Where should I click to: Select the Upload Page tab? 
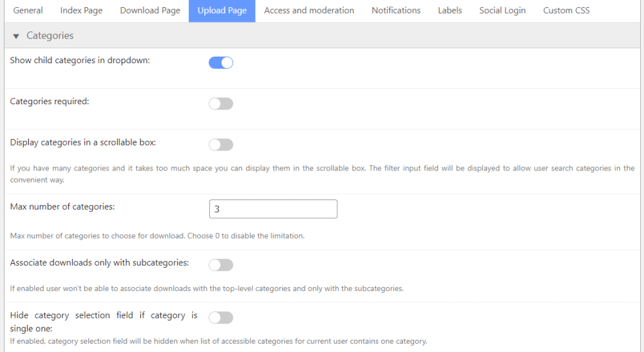tap(222, 11)
